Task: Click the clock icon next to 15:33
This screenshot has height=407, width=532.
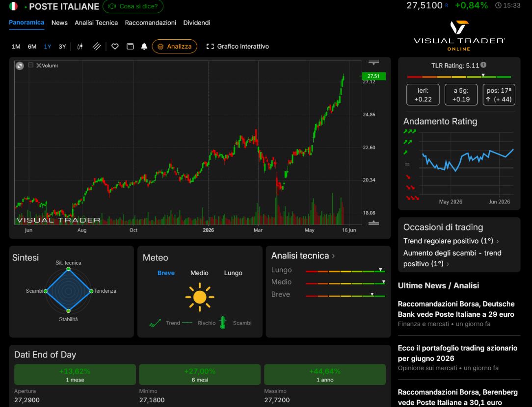Action: [498, 5]
